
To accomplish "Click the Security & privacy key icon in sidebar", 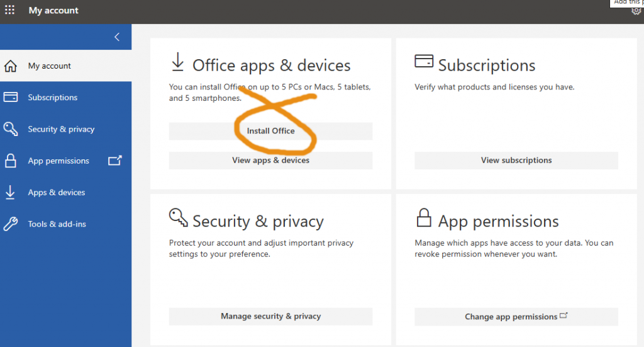I will point(11,129).
